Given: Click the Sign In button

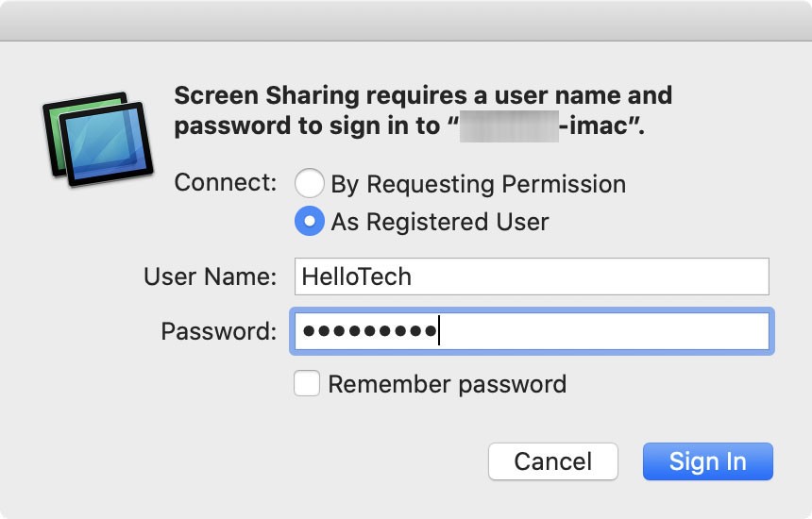Looking at the screenshot, I should point(707,461).
